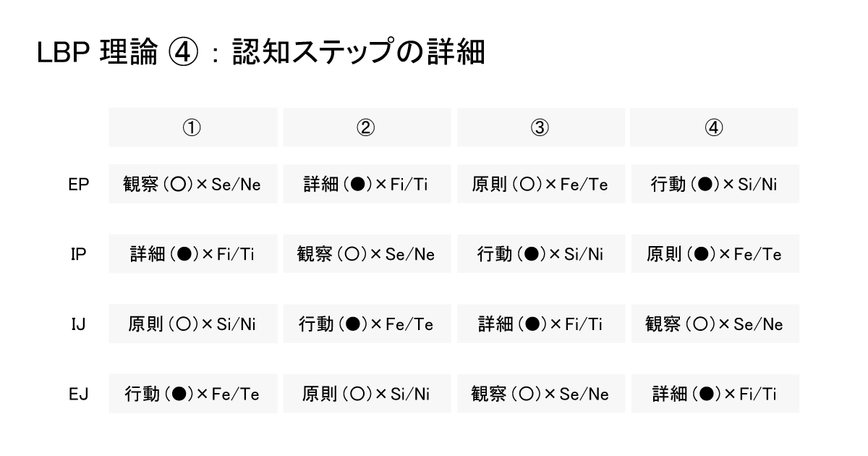Click EP row cell 詳細 × Fi/Ti

click(x=367, y=185)
